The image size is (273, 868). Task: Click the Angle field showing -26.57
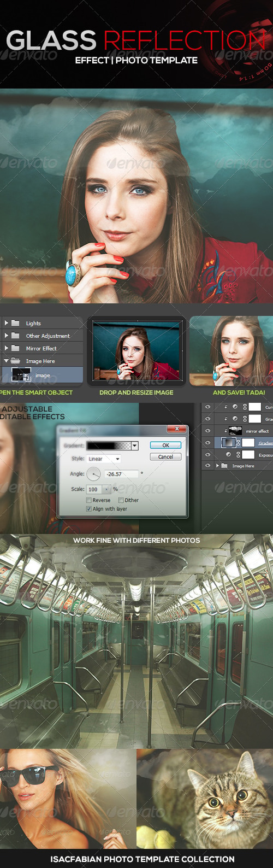coord(121,474)
